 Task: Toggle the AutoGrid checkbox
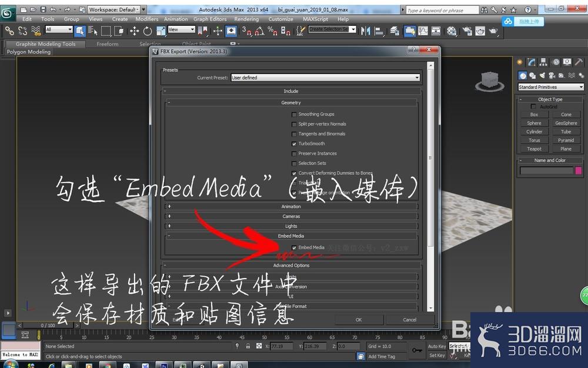click(x=533, y=107)
